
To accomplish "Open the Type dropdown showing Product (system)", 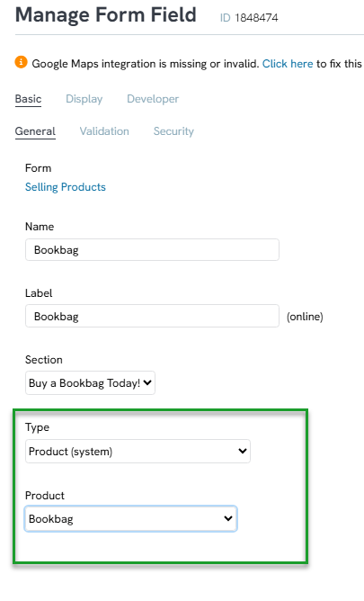I will pos(138,451).
